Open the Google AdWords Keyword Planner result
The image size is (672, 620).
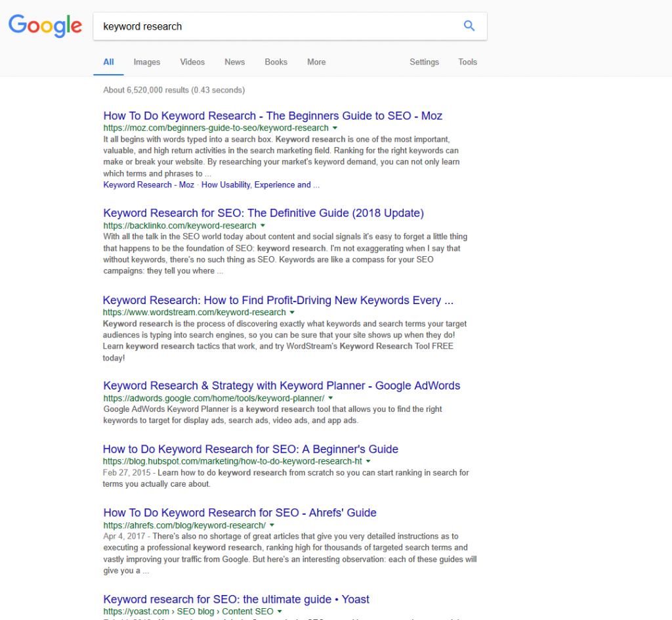point(282,386)
